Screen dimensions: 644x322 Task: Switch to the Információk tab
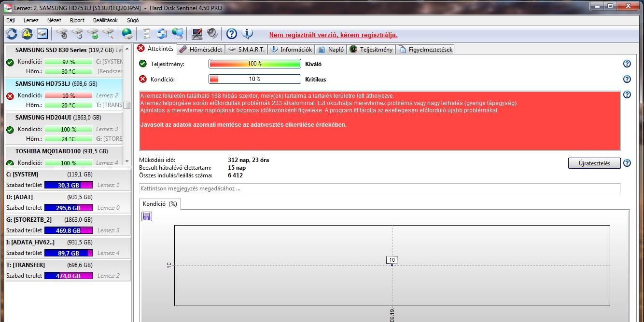(292, 49)
